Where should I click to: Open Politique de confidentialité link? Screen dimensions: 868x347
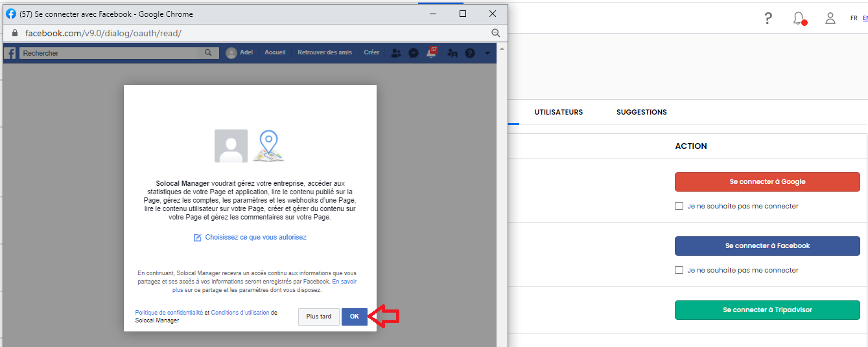[169, 313]
